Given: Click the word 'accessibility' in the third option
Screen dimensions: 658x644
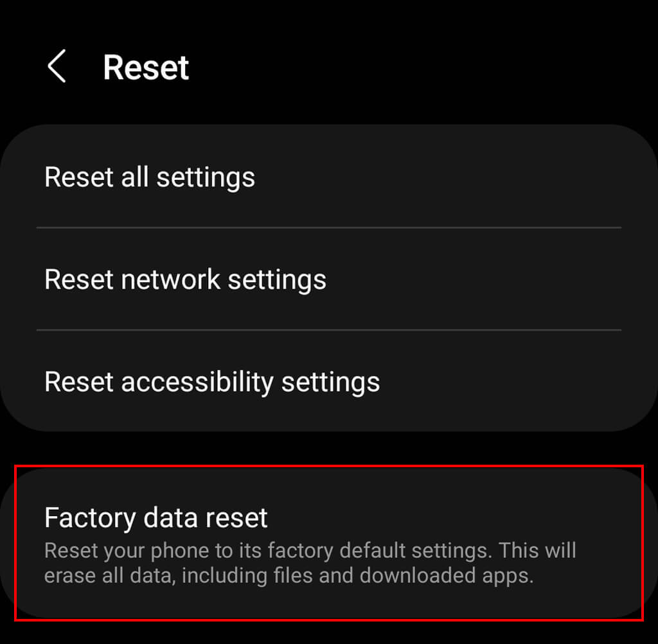Looking at the screenshot, I should pyautogui.click(x=197, y=383).
